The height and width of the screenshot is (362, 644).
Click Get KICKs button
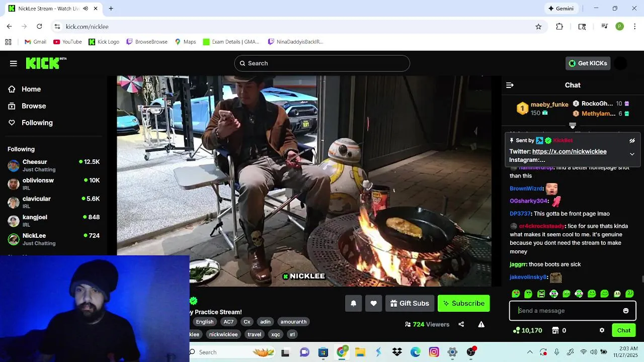[x=588, y=63]
